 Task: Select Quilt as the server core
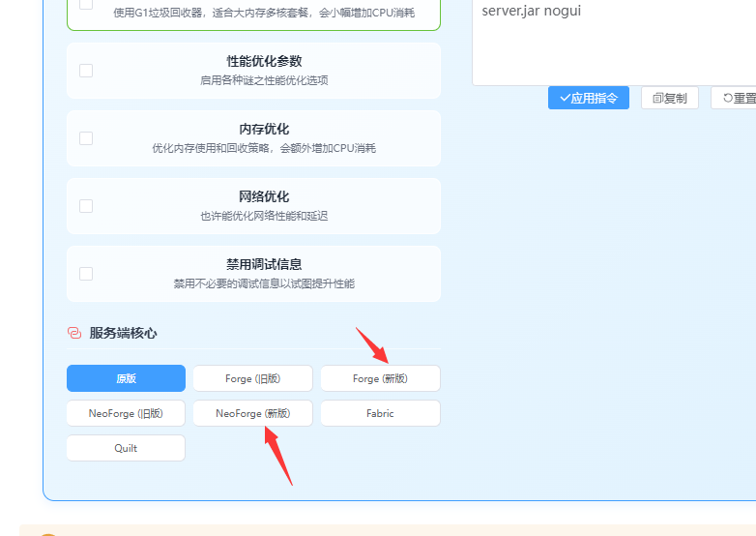pos(126,448)
